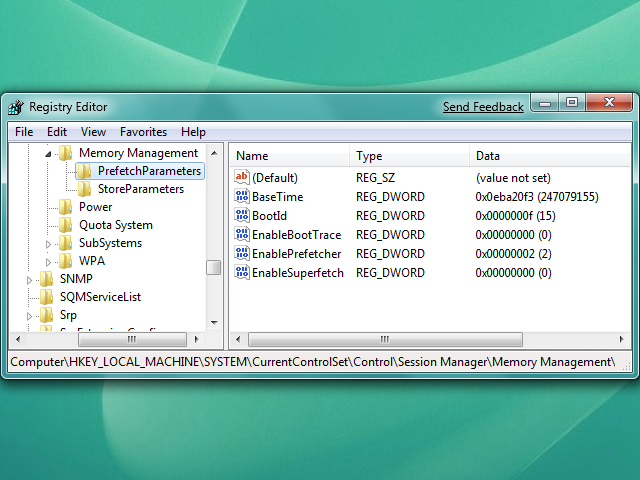Click the EnableSuperfetch DWORD value icon

point(242,272)
